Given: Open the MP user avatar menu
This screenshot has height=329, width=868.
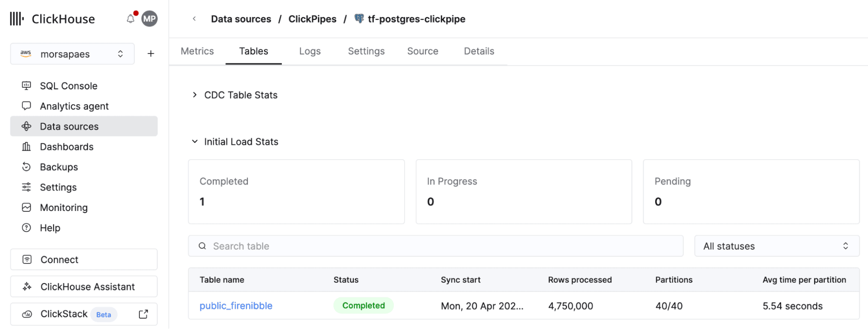Looking at the screenshot, I should click(149, 19).
